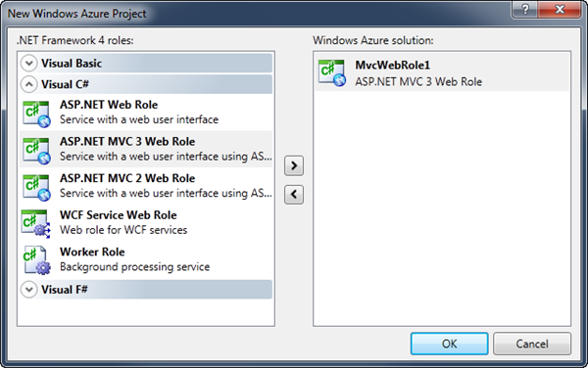The image size is (588, 368).
Task: Click 'Service with a web user interface' description
Action: pyautogui.click(x=139, y=119)
